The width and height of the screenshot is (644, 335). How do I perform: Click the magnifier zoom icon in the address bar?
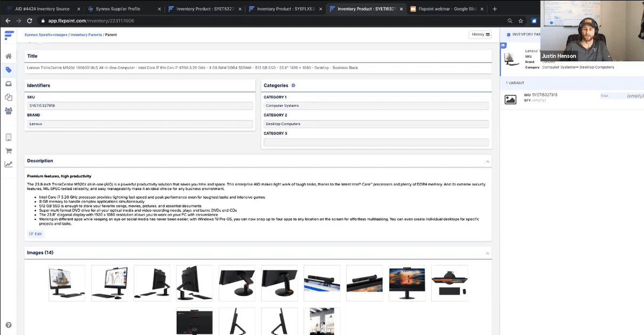(x=510, y=21)
